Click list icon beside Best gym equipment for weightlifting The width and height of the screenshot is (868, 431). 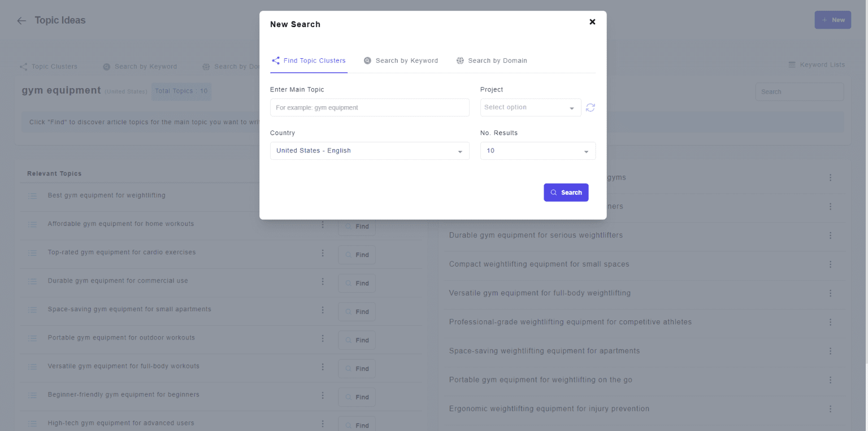coord(32,195)
